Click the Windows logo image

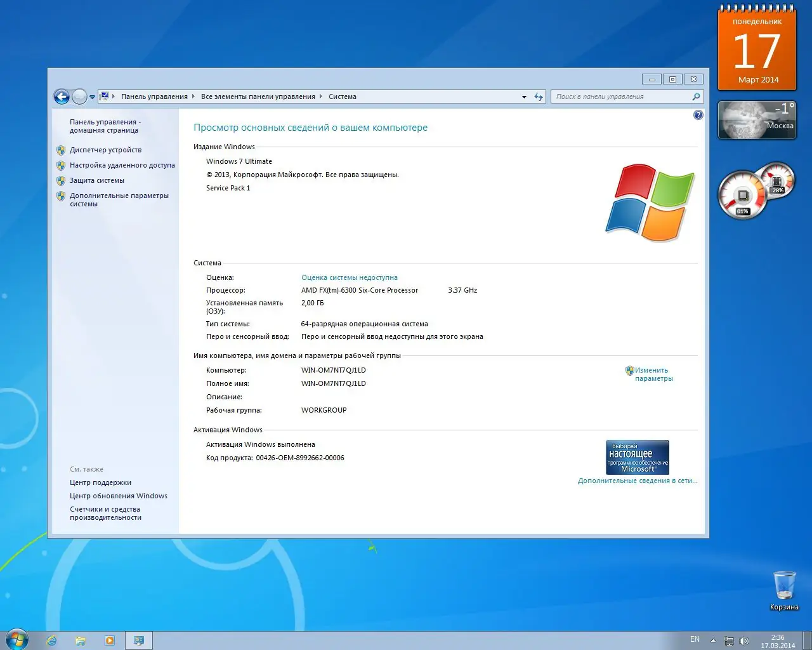(x=650, y=202)
